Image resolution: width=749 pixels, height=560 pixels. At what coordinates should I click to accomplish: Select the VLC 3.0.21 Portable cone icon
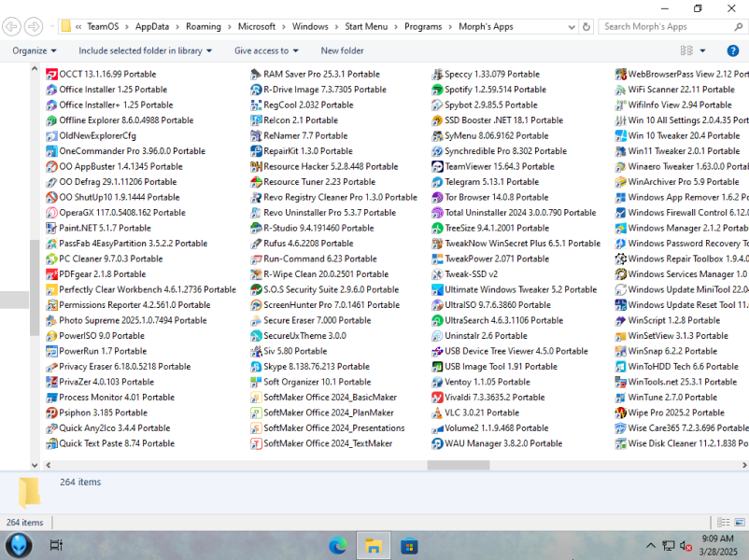click(437, 413)
